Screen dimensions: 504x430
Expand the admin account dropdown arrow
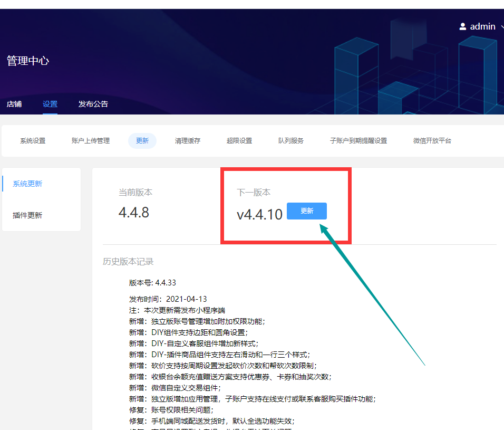[x=501, y=27]
